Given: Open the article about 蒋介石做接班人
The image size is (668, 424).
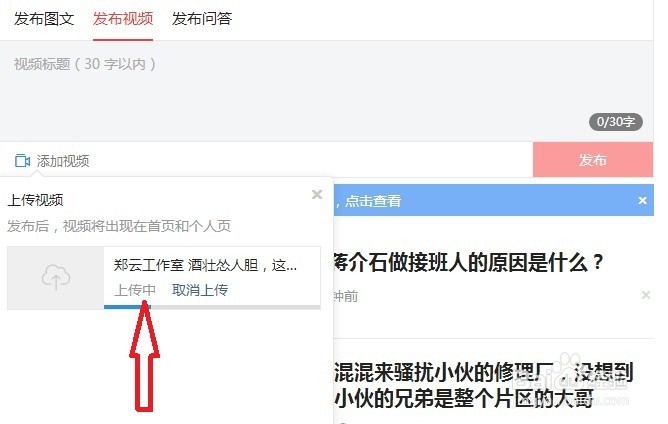Looking at the screenshot, I should 469,262.
